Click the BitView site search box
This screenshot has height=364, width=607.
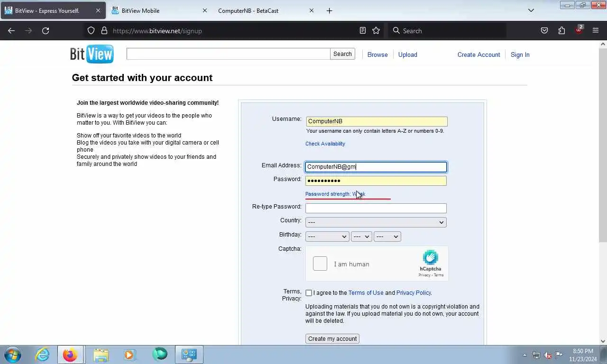(x=229, y=54)
